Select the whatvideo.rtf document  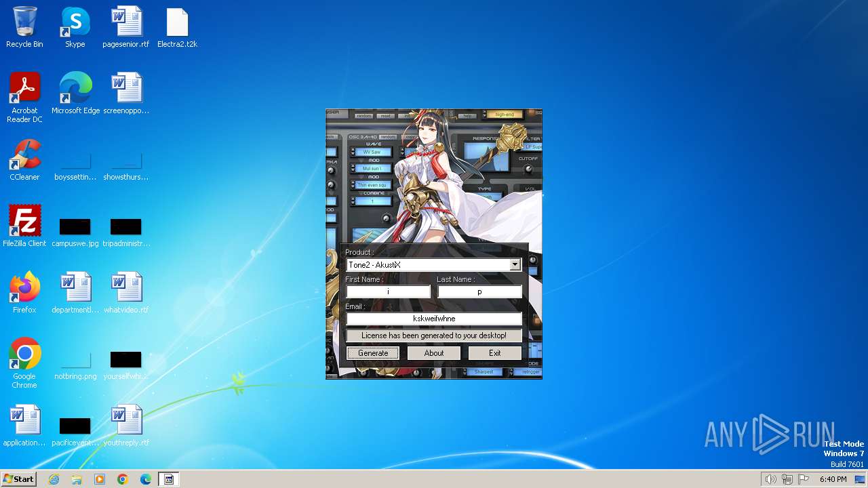click(x=126, y=292)
